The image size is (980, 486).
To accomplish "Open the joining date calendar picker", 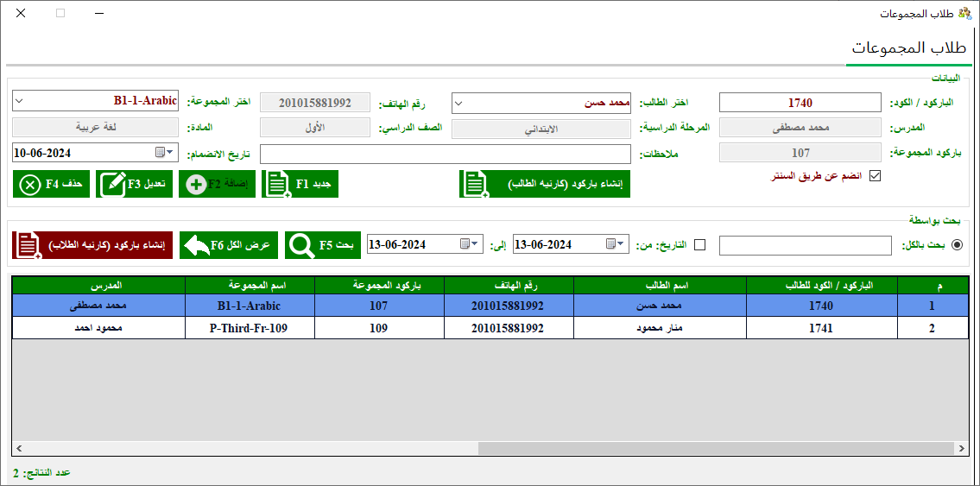I will (164, 153).
